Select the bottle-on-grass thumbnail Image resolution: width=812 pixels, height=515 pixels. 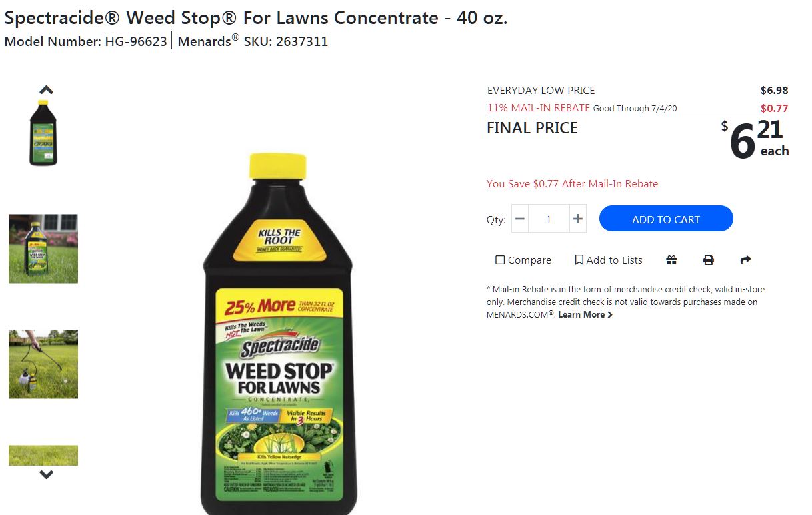(43, 249)
